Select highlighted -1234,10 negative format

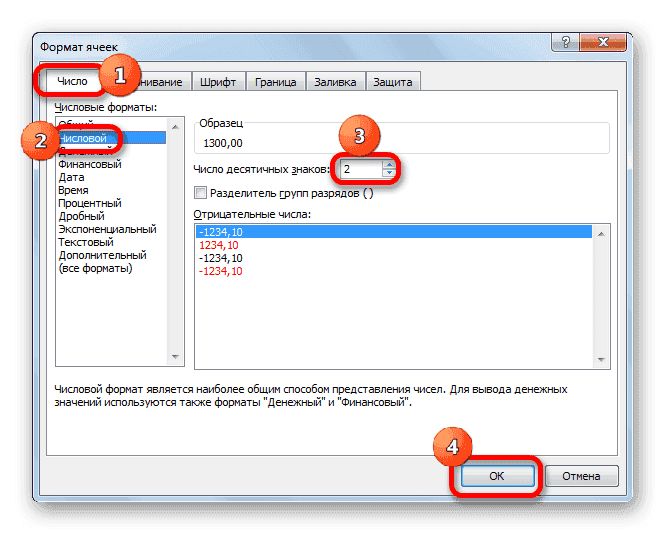394,232
